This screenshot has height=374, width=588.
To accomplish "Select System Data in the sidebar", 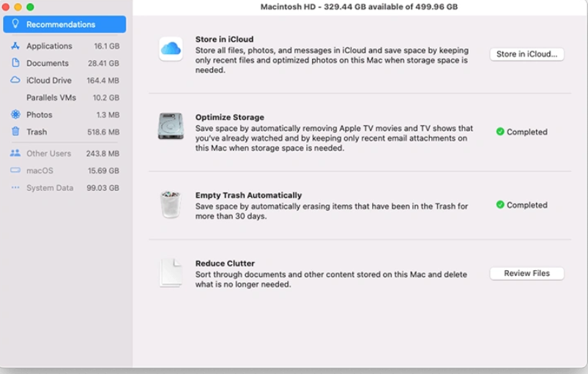I will (64, 188).
